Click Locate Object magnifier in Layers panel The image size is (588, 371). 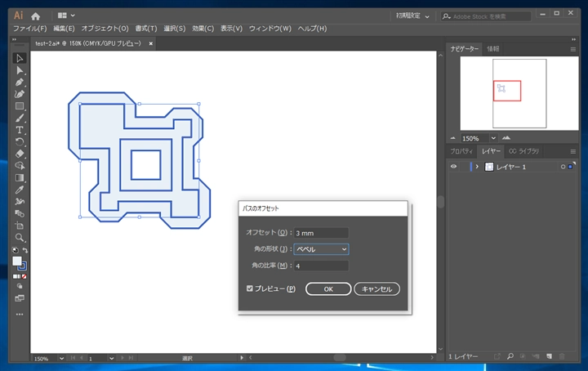(510, 356)
